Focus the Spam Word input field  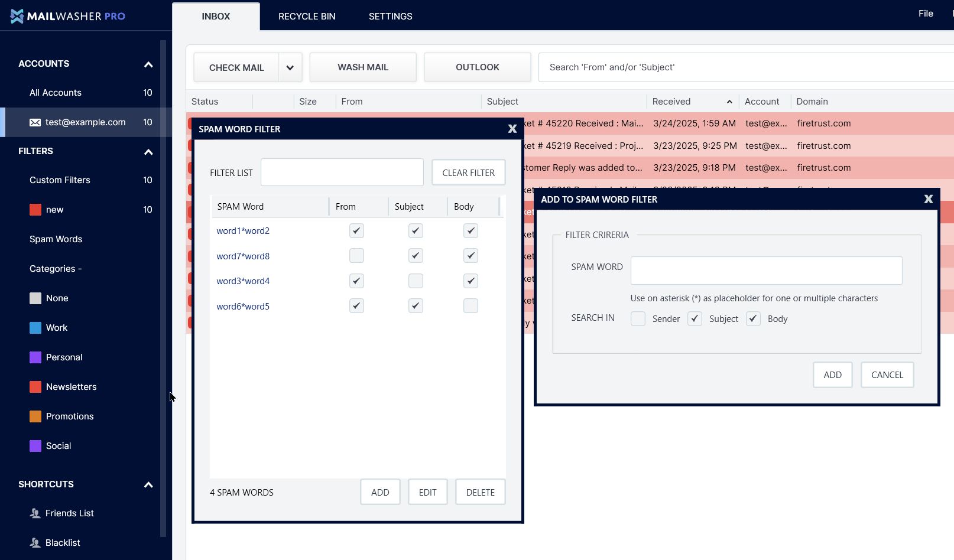click(767, 271)
